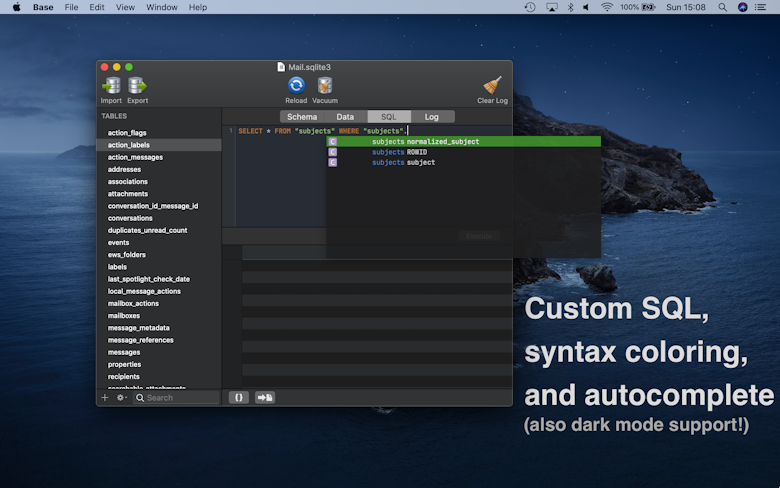Open Siri from the menu bar
Image resolution: width=780 pixels, height=488 pixels.
742,7
